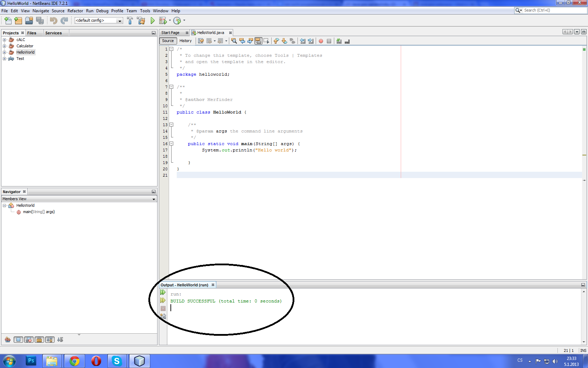Screen dimensions: 588x368
Task: Click the New Project toolbar icon
Action: click(18, 21)
